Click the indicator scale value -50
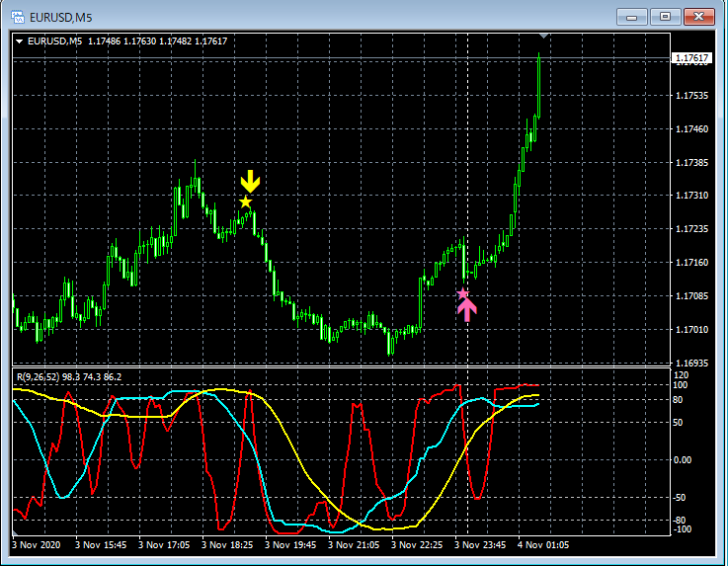Screen dimensions: 728x566 (x=679, y=498)
